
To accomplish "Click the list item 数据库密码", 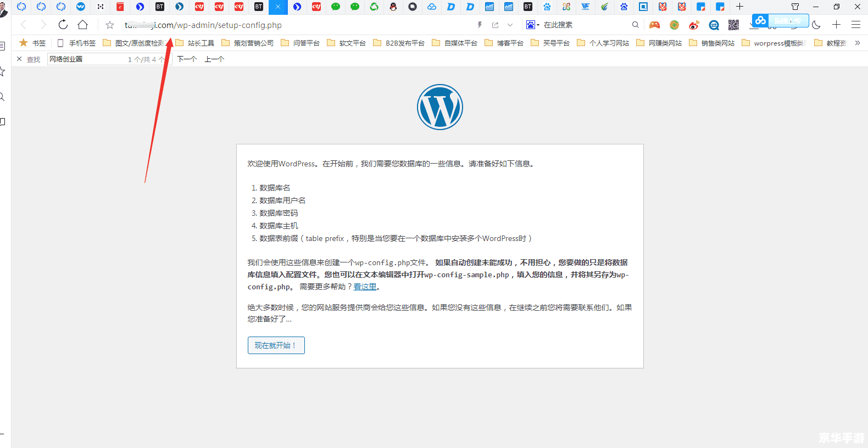I will pos(279,213).
